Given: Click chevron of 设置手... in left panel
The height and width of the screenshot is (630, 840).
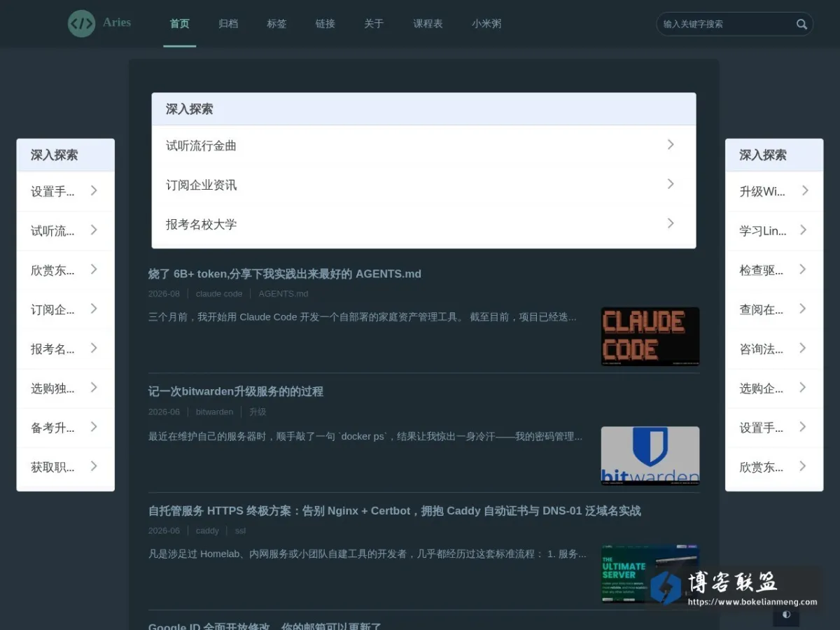Looking at the screenshot, I should tap(94, 191).
